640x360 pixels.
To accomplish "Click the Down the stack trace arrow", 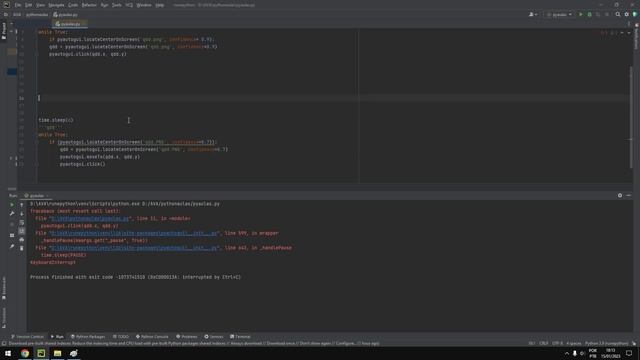I will (22, 213).
